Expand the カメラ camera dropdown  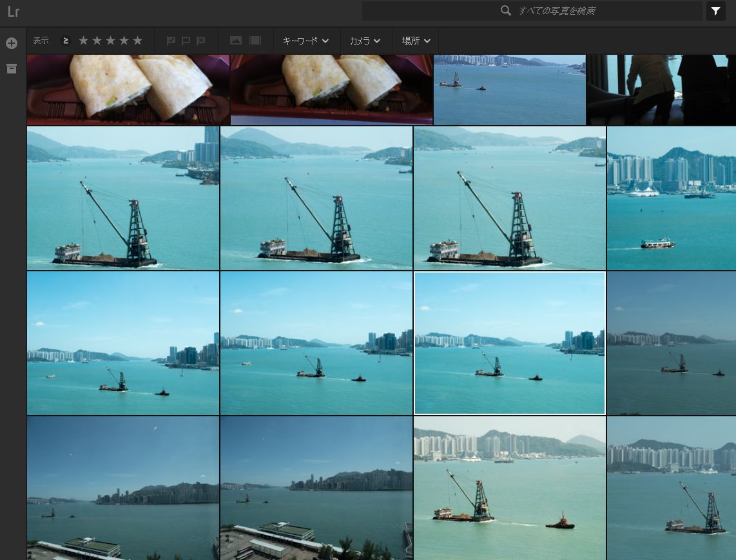tap(365, 41)
